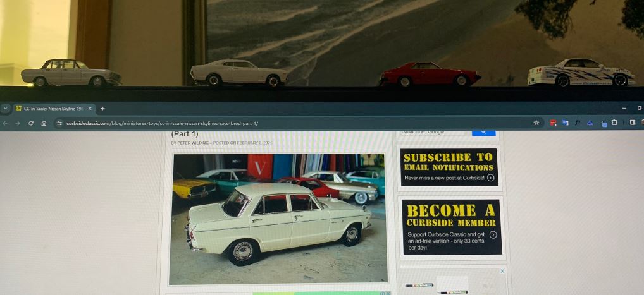The image size is (644, 295).
Task: Close the bottom banner ad X icon
Action: (388, 293)
